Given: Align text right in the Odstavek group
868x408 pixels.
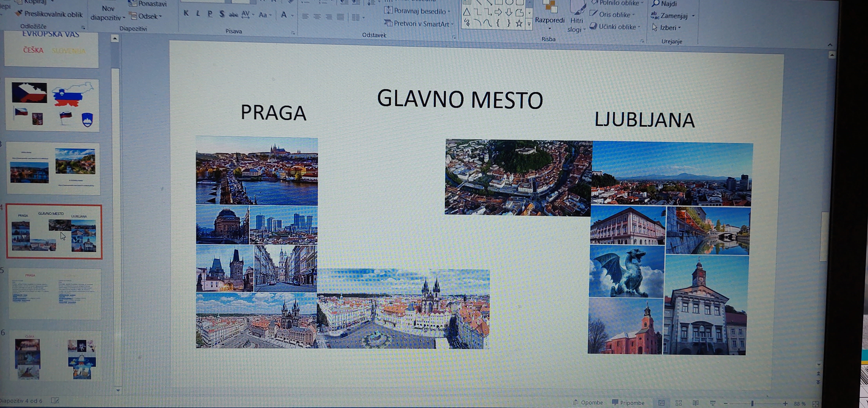Looking at the screenshot, I should tap(329, 17).
